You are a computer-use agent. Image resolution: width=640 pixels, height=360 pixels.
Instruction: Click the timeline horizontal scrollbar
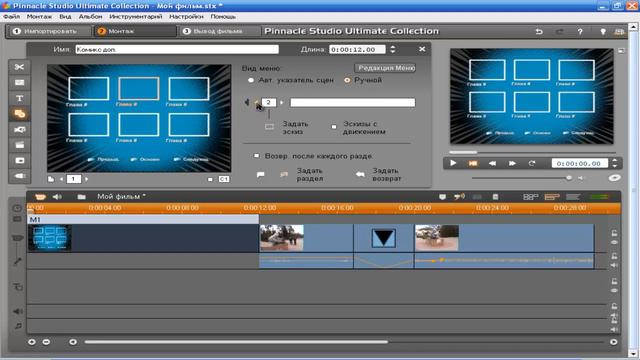236,342
